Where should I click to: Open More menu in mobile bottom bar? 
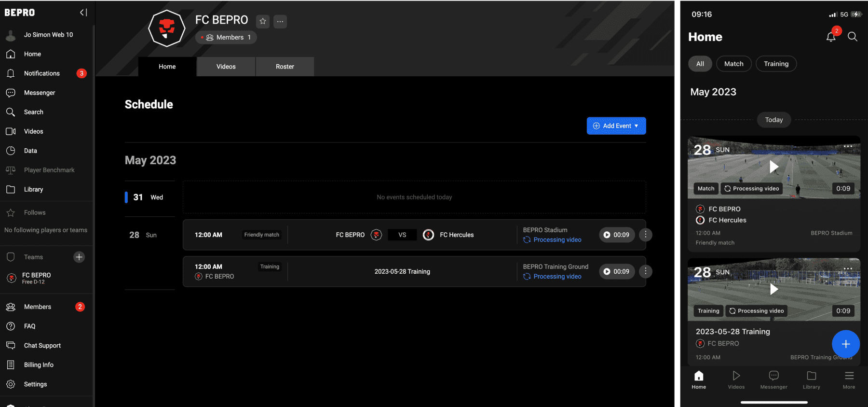[849, 379]
